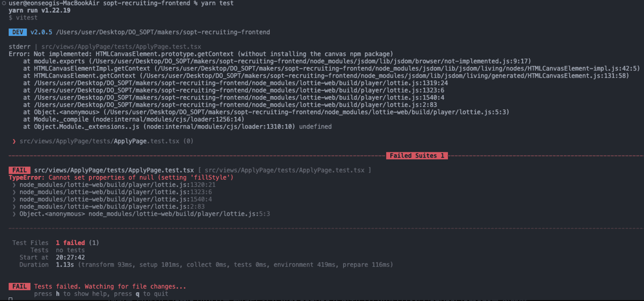This screenshot has width=644, height=301.
Task: Click the FAIL badge beside ApplyPage.test.tsx
Action: click(x=19, y=170)
